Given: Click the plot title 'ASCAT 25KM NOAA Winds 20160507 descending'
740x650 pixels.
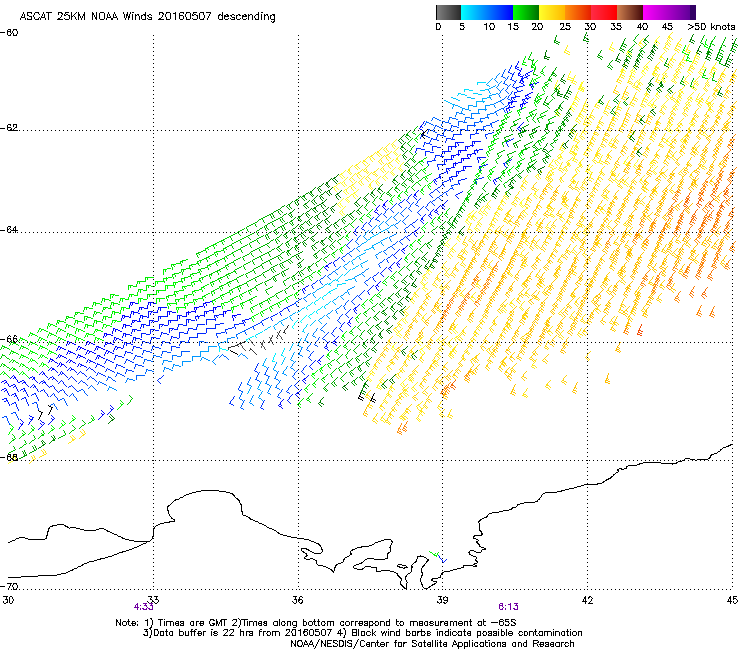Looking at the screenshot, I should (147, 16).
